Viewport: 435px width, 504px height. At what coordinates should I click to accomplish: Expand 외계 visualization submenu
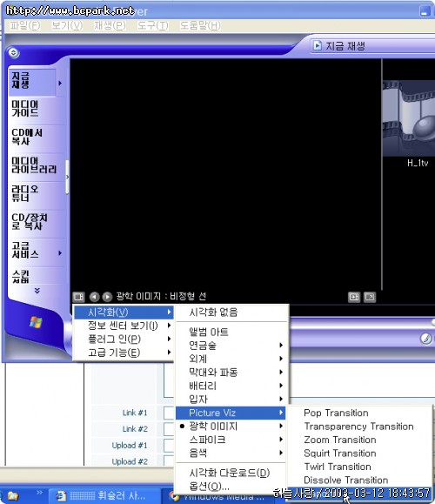click(x=231, y=359)
